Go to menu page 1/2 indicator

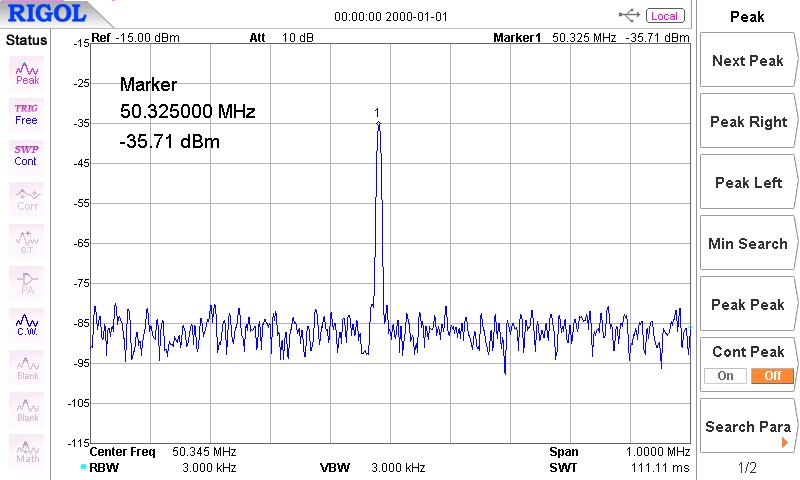pyautogui.click(x=747, y=468)
